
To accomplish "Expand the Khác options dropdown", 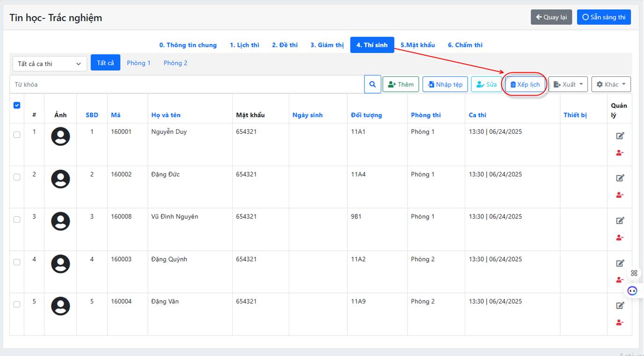I will [x=611, y=85].
